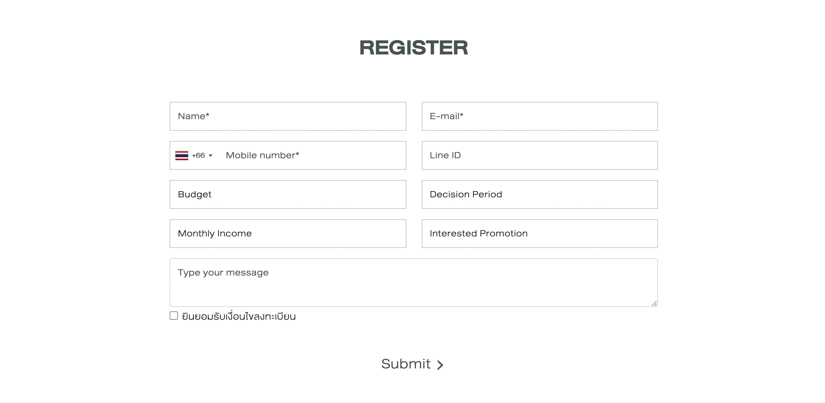Click the Name* placeholder text

194,116
